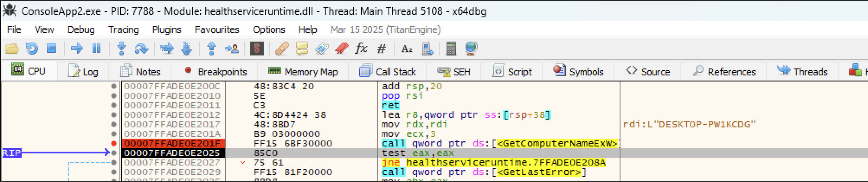Toggle breakpoint at address 00007FFADE0E201F
The image size is (868, 182).
tap(114, 143)
